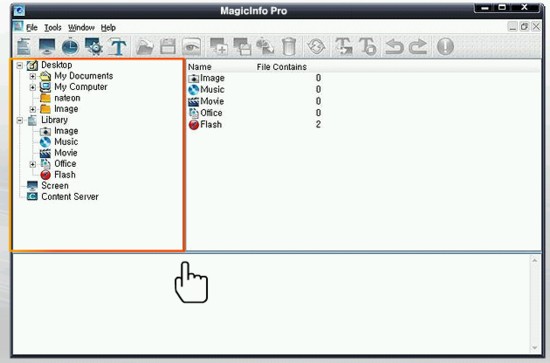Viewport: 550px width, 363px height.
Task: Select Screen in the tree
Action: pyautogui.click(x=55, y=186)
